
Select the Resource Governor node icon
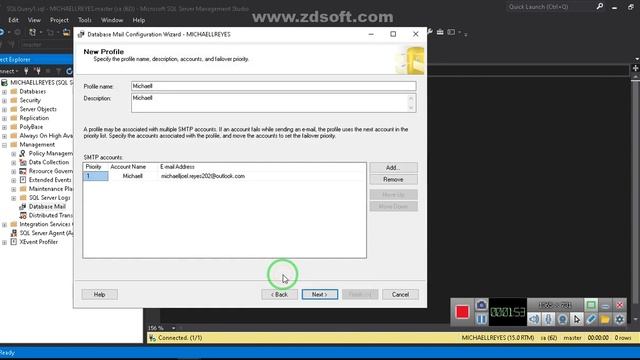(x=23, y=171)
